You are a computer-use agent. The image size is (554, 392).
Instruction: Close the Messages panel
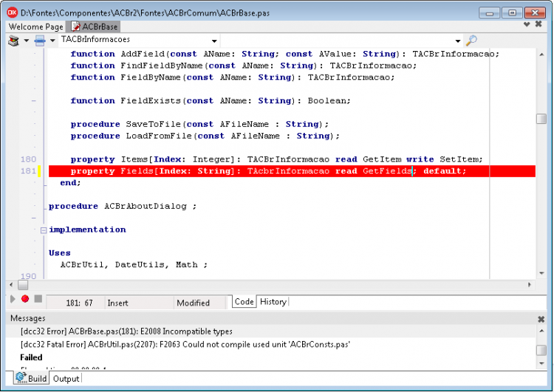click(x=541, y=319)
